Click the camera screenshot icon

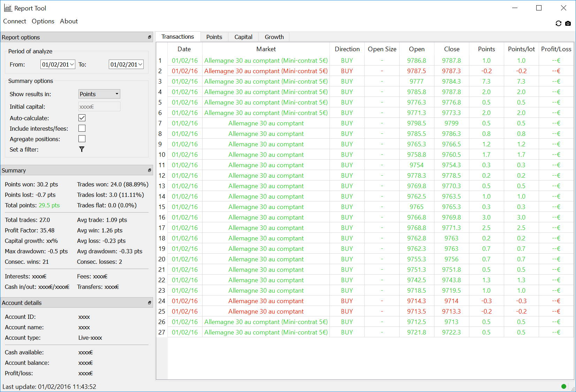pos(568,23)
